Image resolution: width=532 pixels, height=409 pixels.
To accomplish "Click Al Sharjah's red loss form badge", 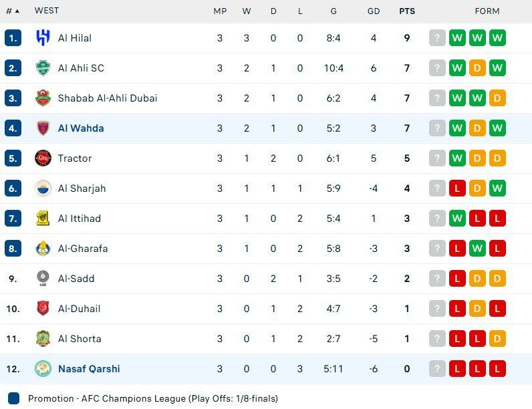I will tap(457, 188).
